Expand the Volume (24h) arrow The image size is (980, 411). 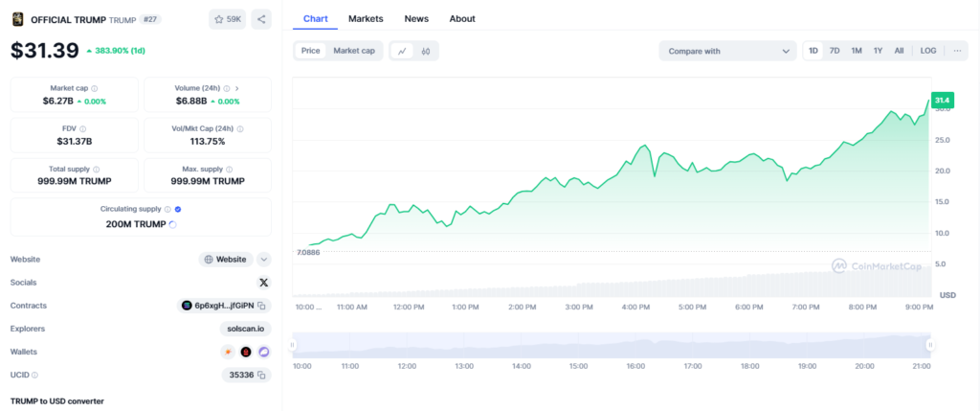click(237, 89)
